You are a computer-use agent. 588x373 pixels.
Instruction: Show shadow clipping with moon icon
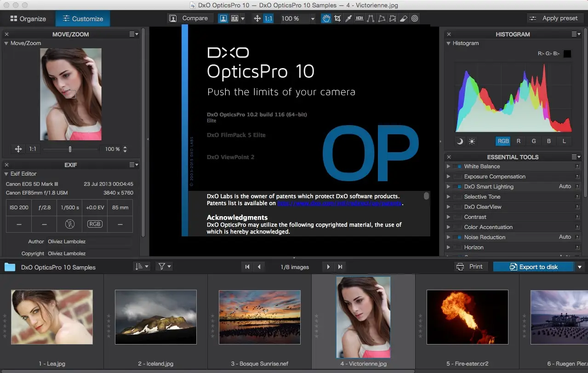pos(460,141)
